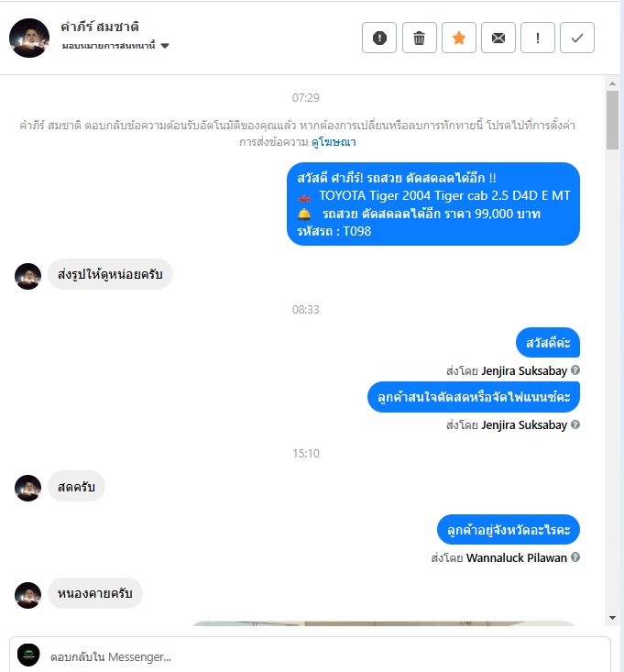Image resolution: width=624 pixels, height=672 pixels.
Task: Click help icon beside Wannaluck Pilawan
Action: pos(575,556)
